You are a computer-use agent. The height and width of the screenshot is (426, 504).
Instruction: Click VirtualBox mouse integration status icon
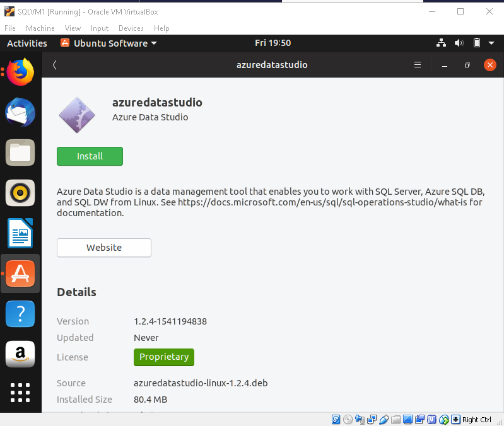[444, 420]
